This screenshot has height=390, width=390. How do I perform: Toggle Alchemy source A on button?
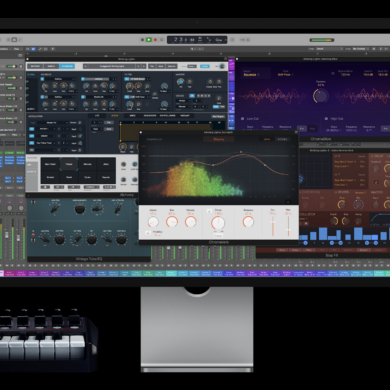[x=42, y=79]
